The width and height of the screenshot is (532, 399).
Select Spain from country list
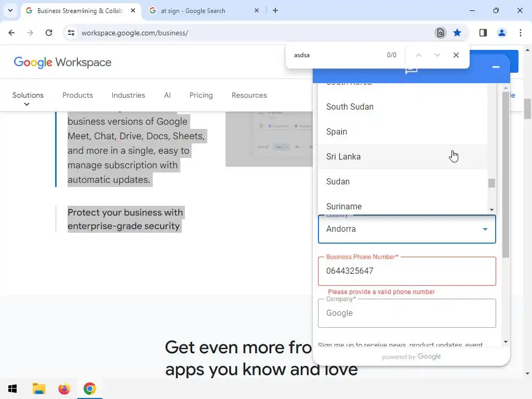pyautogui.click(x=403, y=131)
